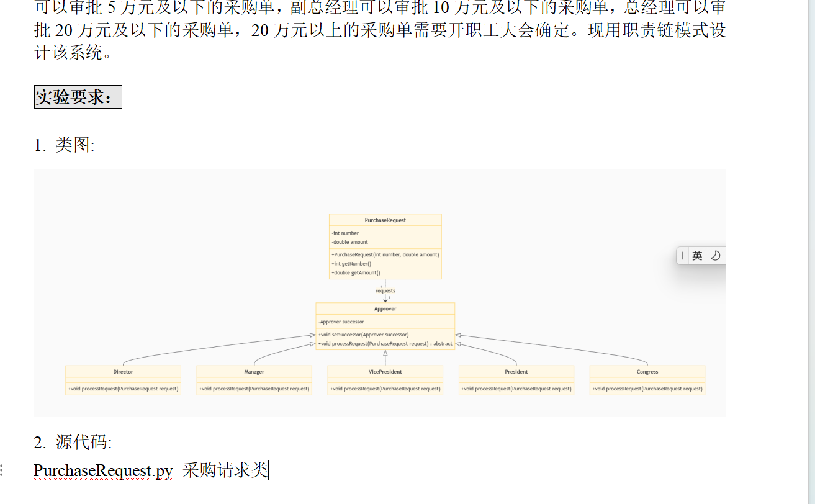Select the class diagram image
The width and height of the screenshot is (815, 504).
click(x=380, y=293)
